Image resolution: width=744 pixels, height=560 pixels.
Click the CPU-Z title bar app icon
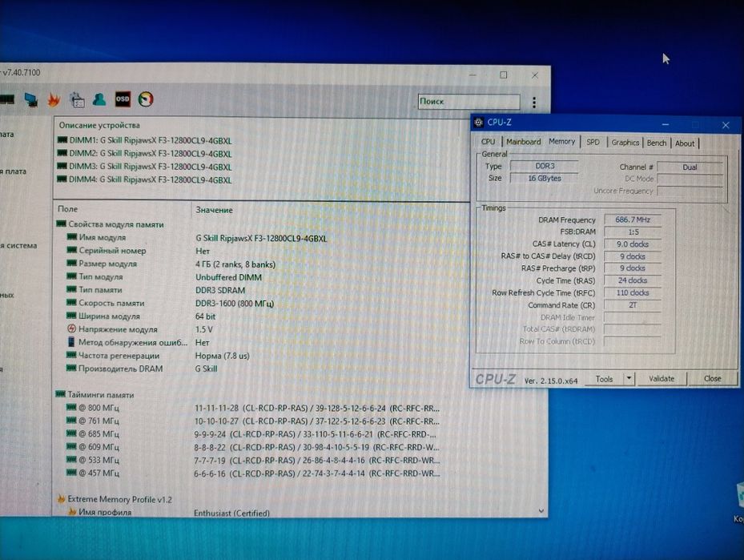point(479,122)
